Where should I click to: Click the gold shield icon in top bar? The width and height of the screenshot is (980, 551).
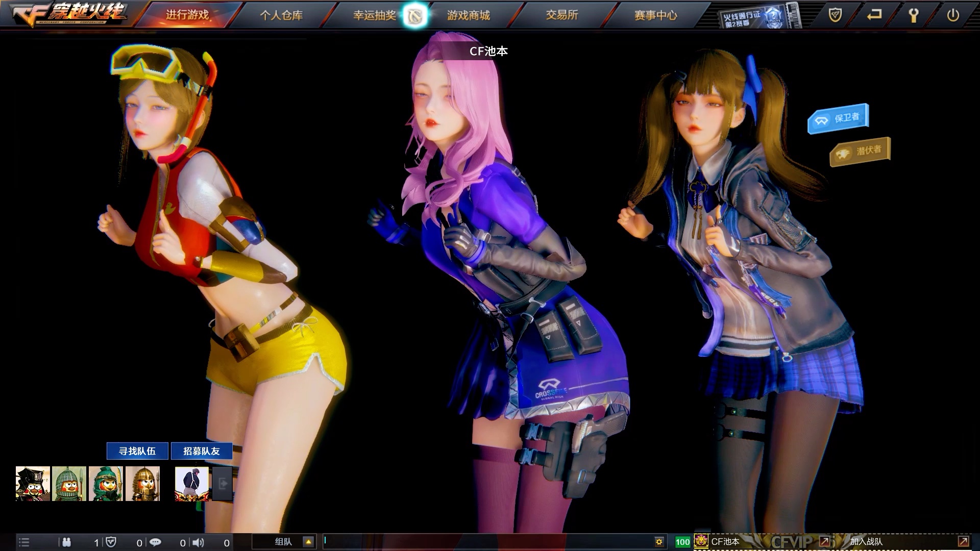click(x=835, y=15)
